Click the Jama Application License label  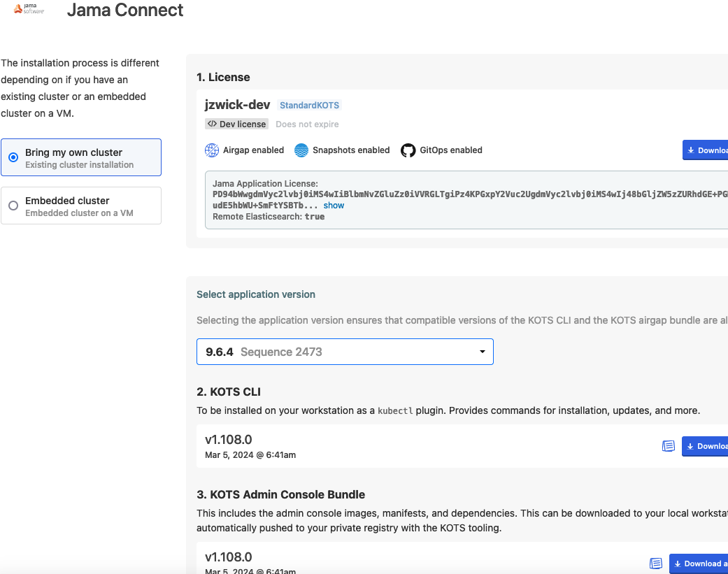pos(265,184)
